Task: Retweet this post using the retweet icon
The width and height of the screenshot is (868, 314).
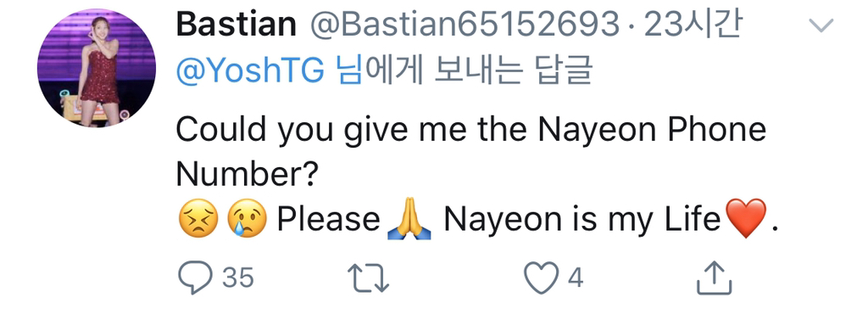Action: point(368,278)
